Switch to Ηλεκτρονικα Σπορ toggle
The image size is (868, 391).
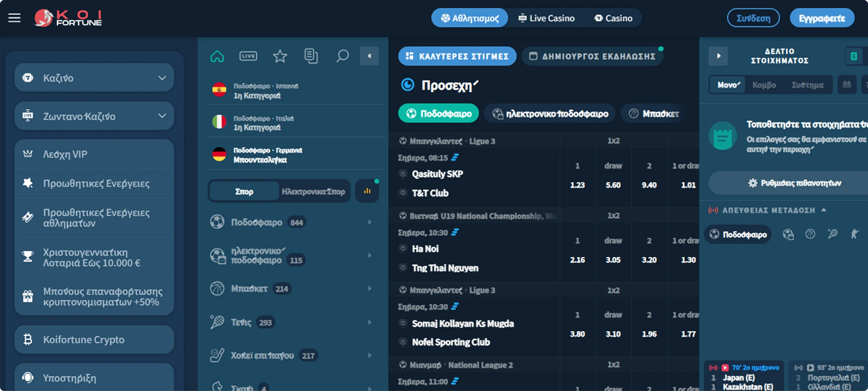313,191
